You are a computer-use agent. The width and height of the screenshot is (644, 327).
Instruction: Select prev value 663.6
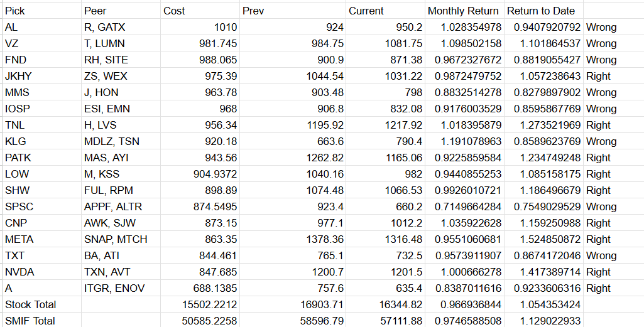[293, 141]
